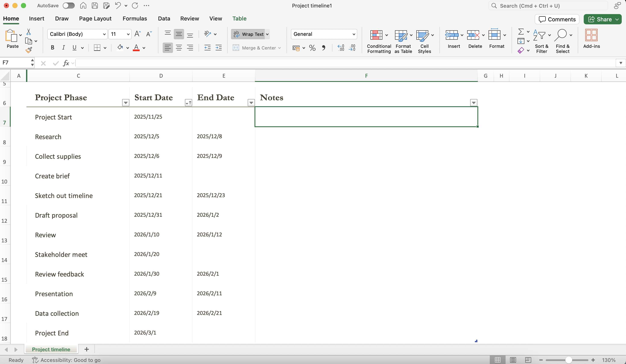Open the General number format dropdown
This screenshot has height=364, width=626.
354,34
